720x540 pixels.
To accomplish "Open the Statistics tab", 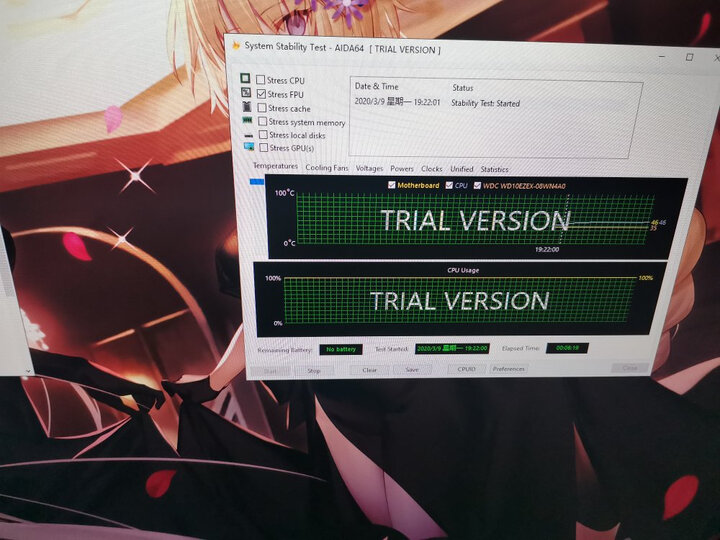I will (495, 169).
